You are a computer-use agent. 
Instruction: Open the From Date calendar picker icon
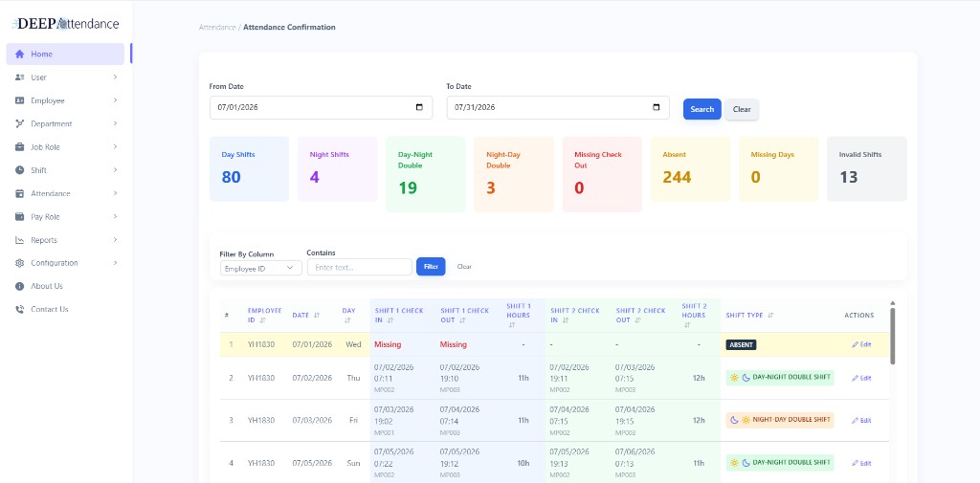[419, 107]
